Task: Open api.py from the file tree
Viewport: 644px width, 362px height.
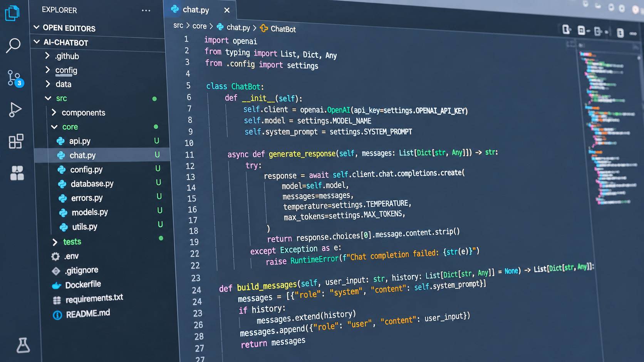Action: click(80, 141)
